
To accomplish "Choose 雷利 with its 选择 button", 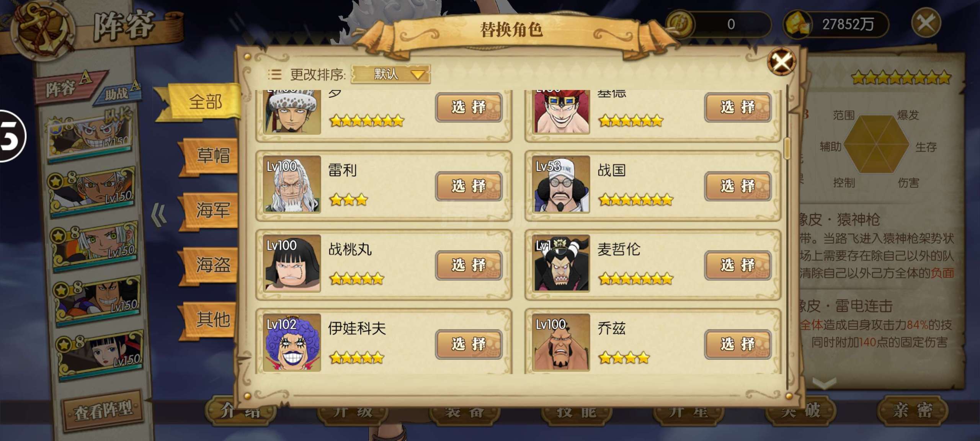I will click(469, 186).
